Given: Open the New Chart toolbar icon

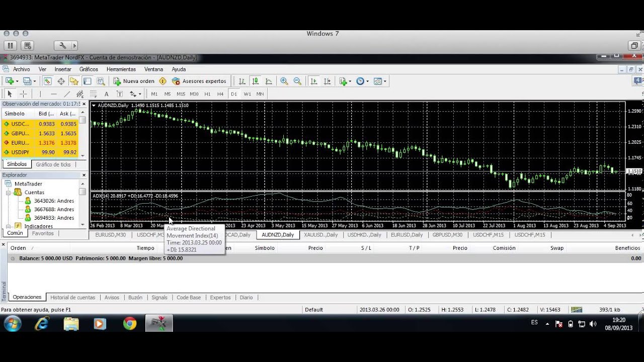Looking at the screenshot, I should coord(9,81).
